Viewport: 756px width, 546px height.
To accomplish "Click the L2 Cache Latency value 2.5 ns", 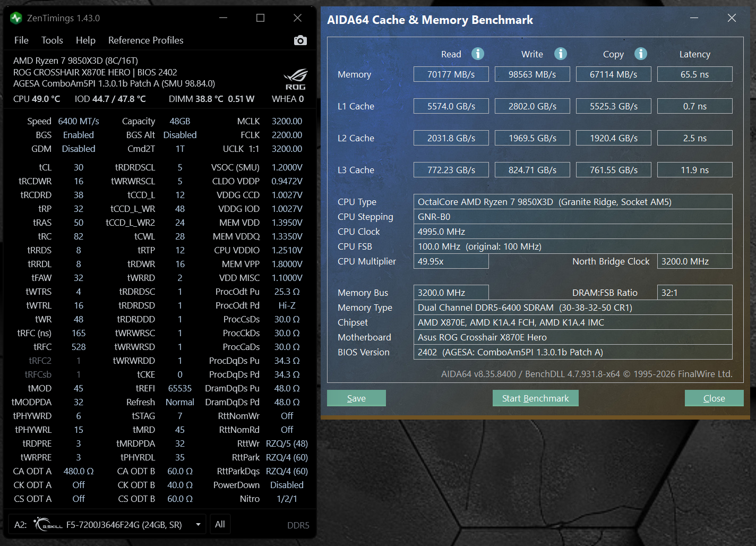I will (695, 138).
